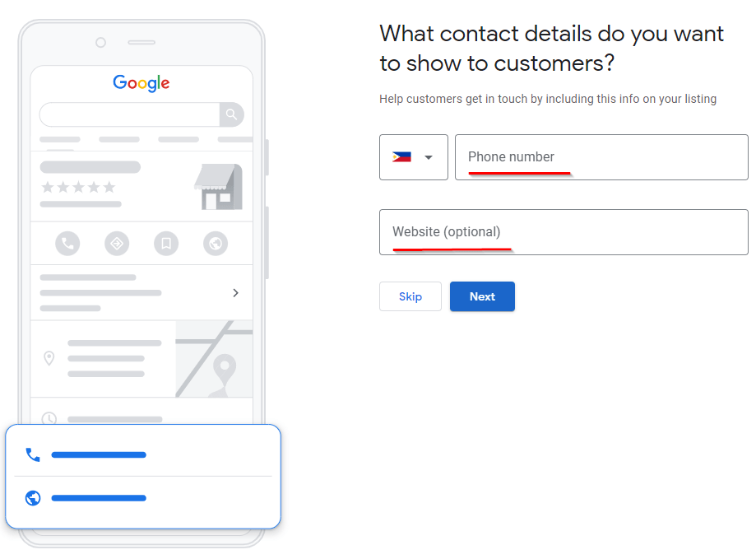Focus the Phone number field
Viewport: 756px width, 559px height.
(x=601, y=157)
